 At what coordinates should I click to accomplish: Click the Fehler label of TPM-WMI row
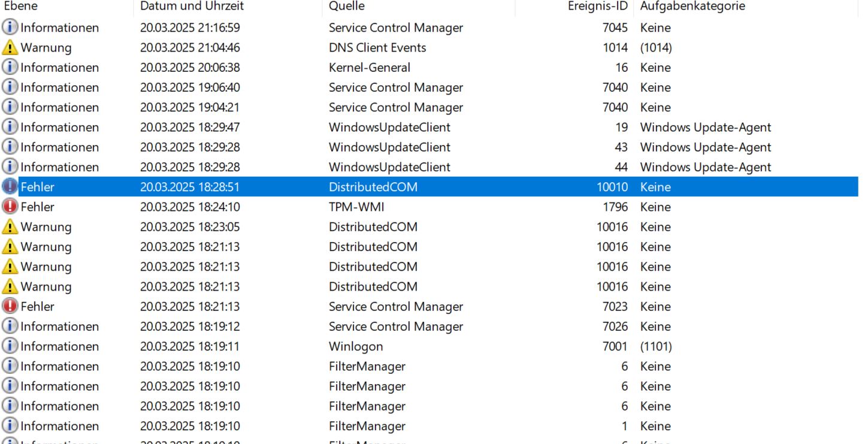pyautogui.click(x=37, y=207)
